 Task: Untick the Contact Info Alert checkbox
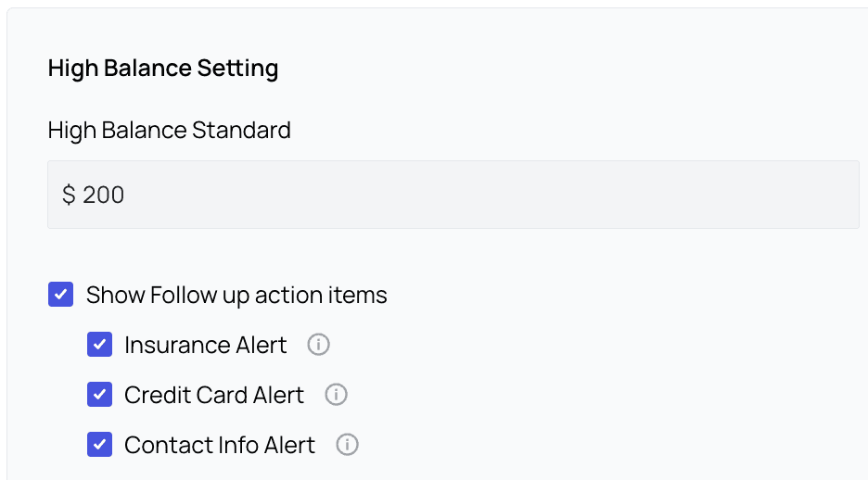(x=99, y=445)
